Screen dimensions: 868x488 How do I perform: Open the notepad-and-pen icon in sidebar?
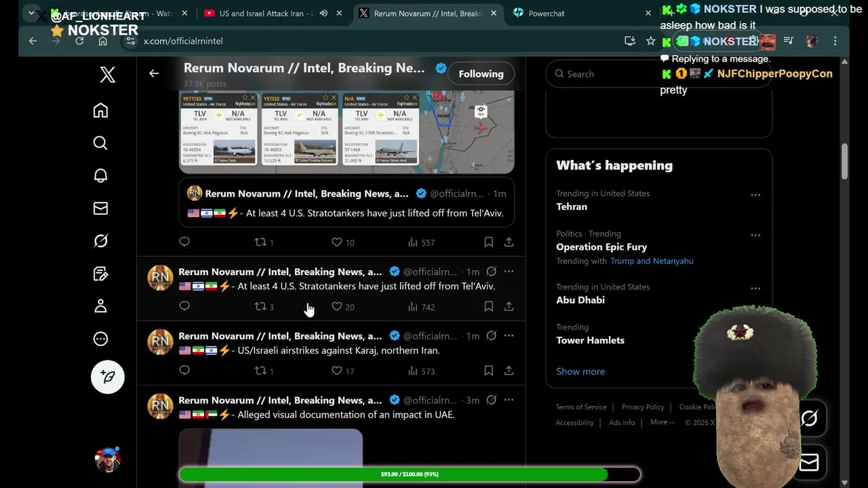pyautogui.click(x=100, y=274)
